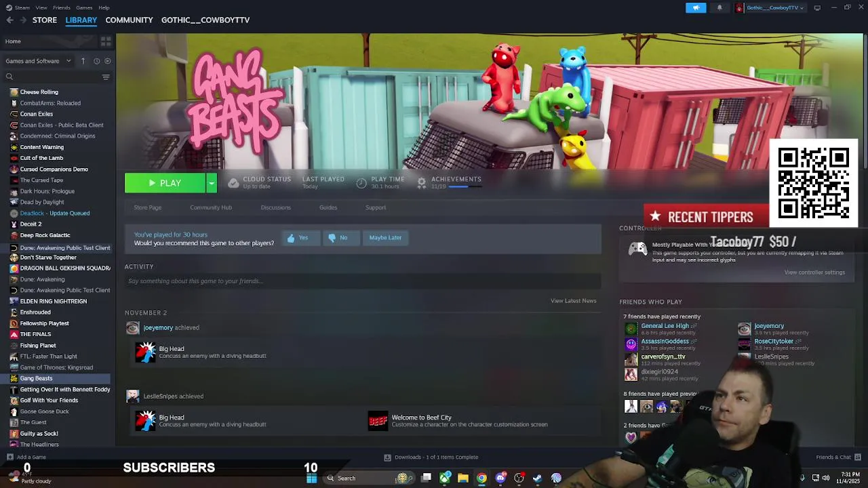
Task: Open the achievements gear icon for Gang Beasts
Action: [x=421, y=182]
